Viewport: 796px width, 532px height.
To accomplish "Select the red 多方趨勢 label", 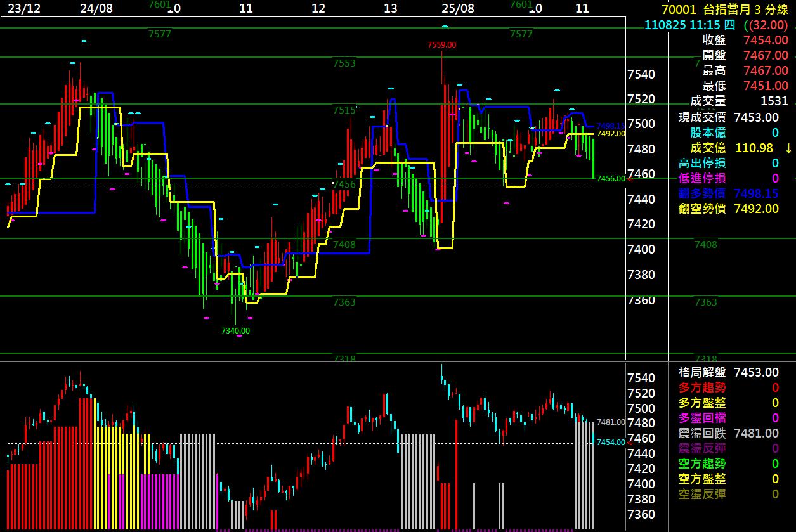I will (x=702, y=387).
